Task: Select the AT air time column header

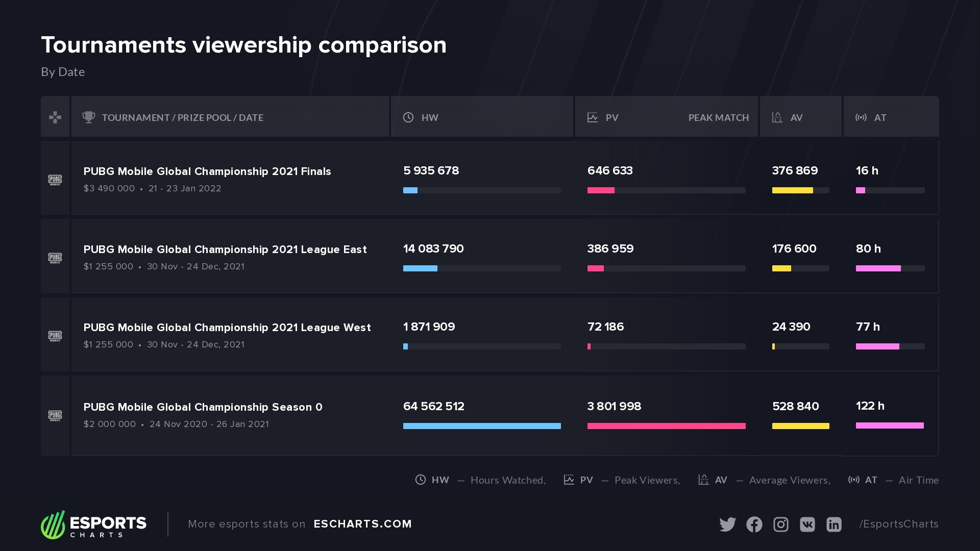Action: pyautogui.click(x=880, y=118)
